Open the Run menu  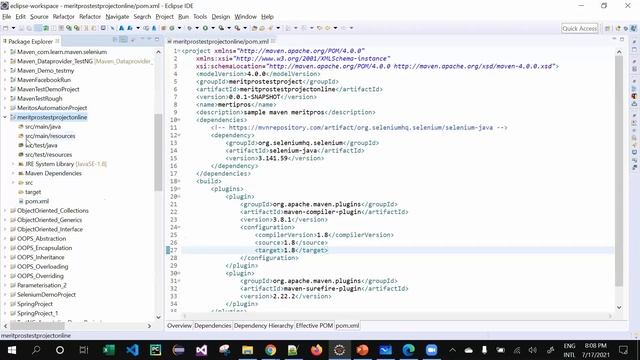click(x=183, y=17)
